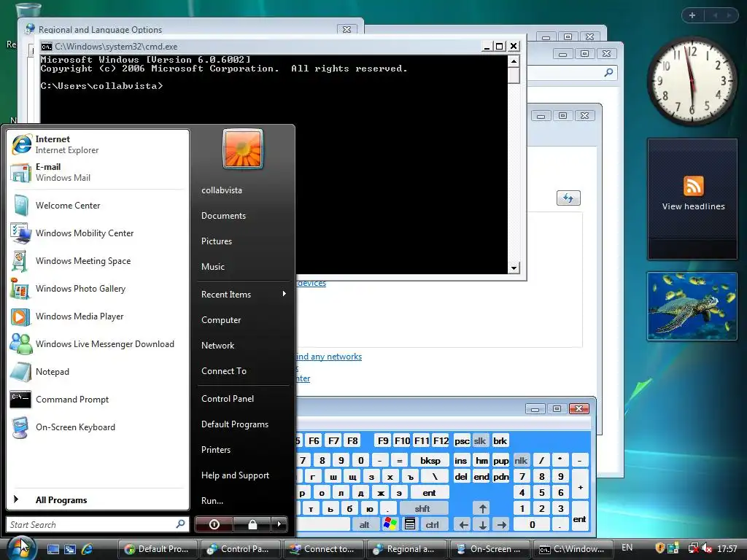Click the search magnifier in Start Search

coord(180,524)
